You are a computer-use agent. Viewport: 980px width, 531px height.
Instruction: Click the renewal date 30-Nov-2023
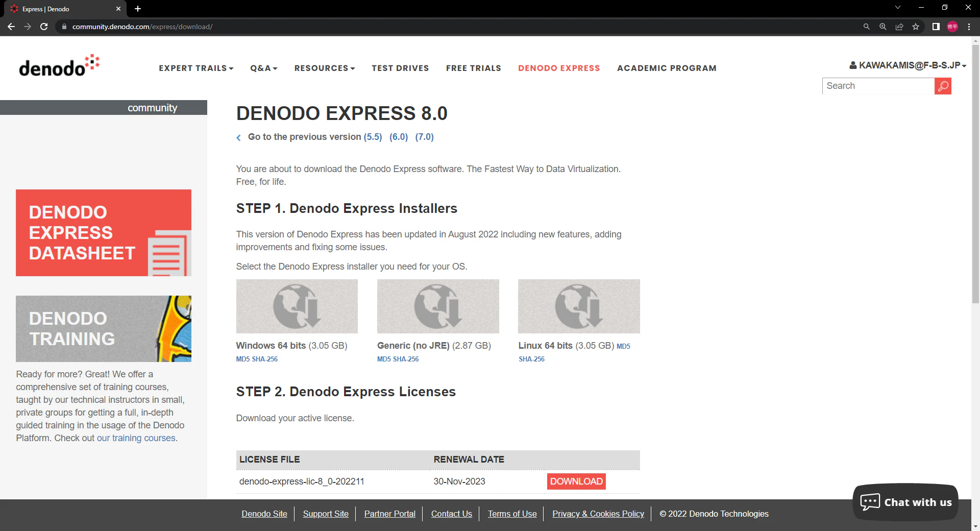[459, 481]
